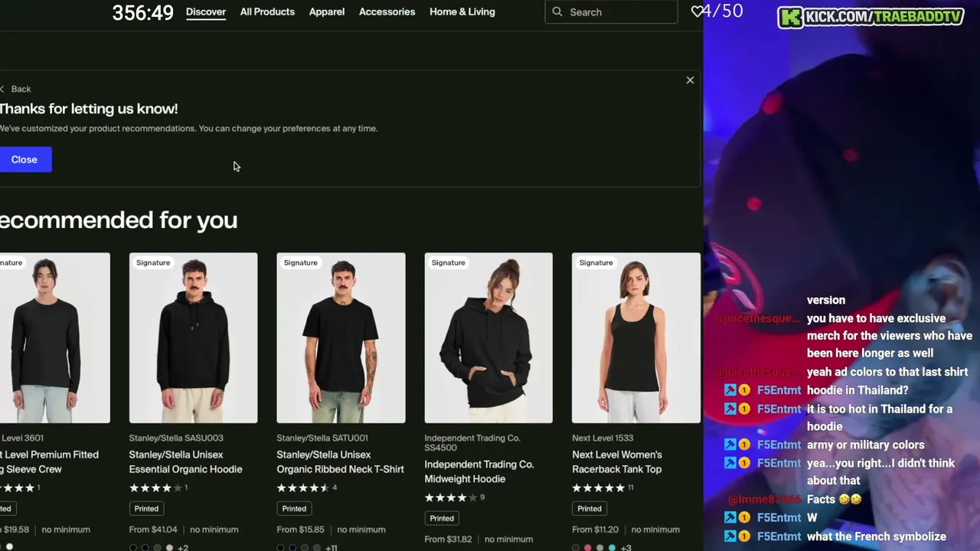The width and height of the screenshot is (980, 551).
Task: Click the 'From $11.20' price
Action: (596, 529)
